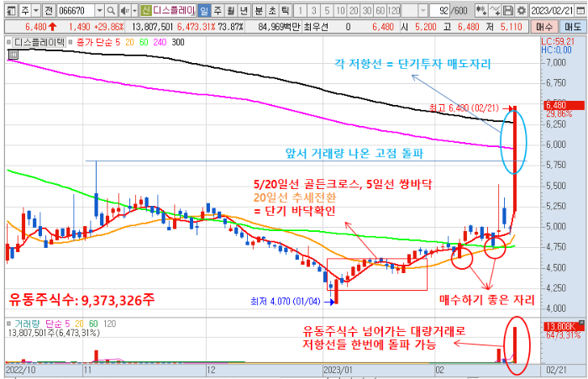The height and width of the screenshot is (379, 588).
Task: Click the 종가 단순 moving average legend
Action: (x=93, y=42)
